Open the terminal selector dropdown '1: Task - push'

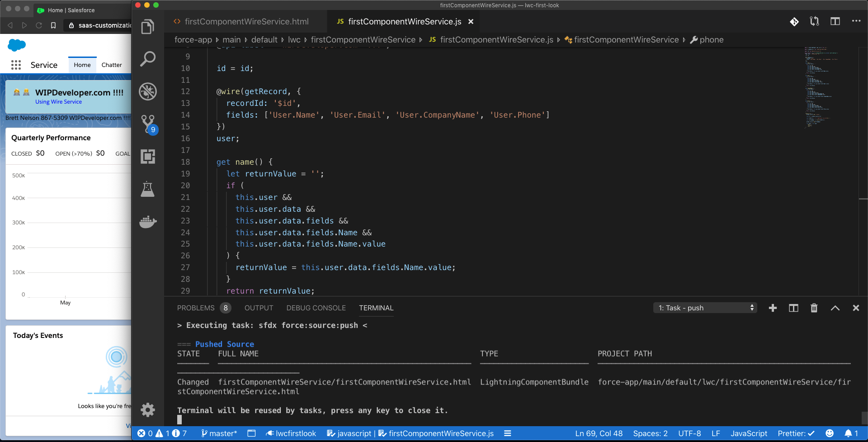pos(705,308)
